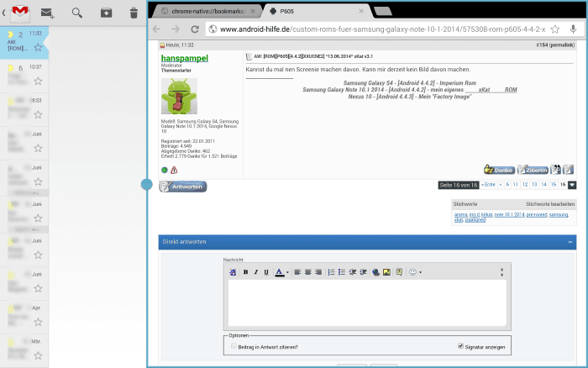Click quick reply icon after multi-quote
The width and height of the screenshot is (588, 368).
click(x=568, y=170)
